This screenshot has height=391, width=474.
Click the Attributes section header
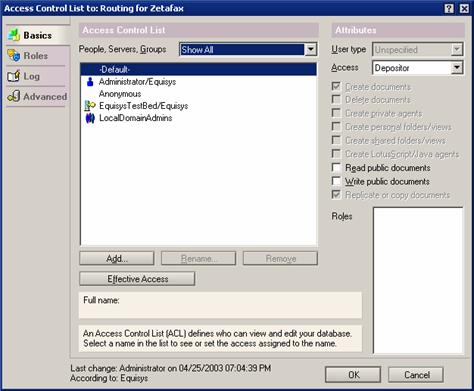click(x=398, y=30)
